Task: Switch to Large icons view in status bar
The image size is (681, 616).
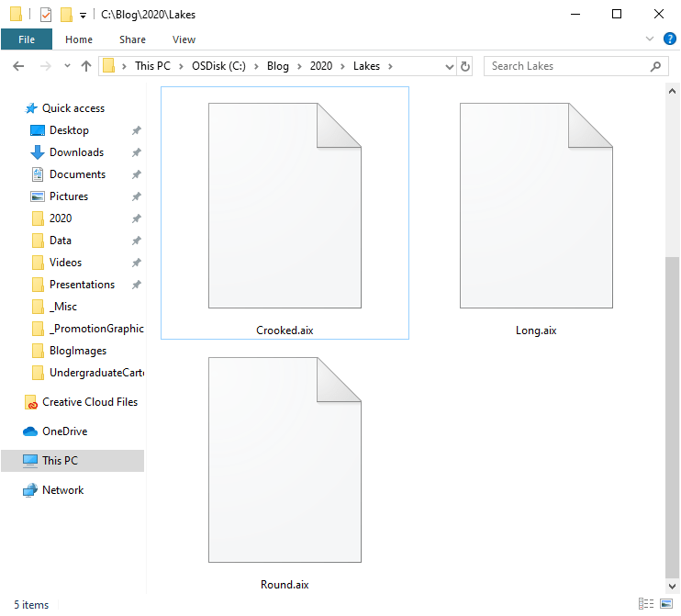Action: point(665,603)
